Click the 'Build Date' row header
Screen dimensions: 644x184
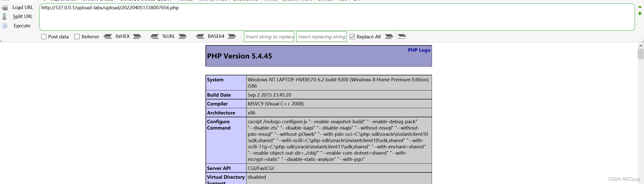[x=226, y=95]
